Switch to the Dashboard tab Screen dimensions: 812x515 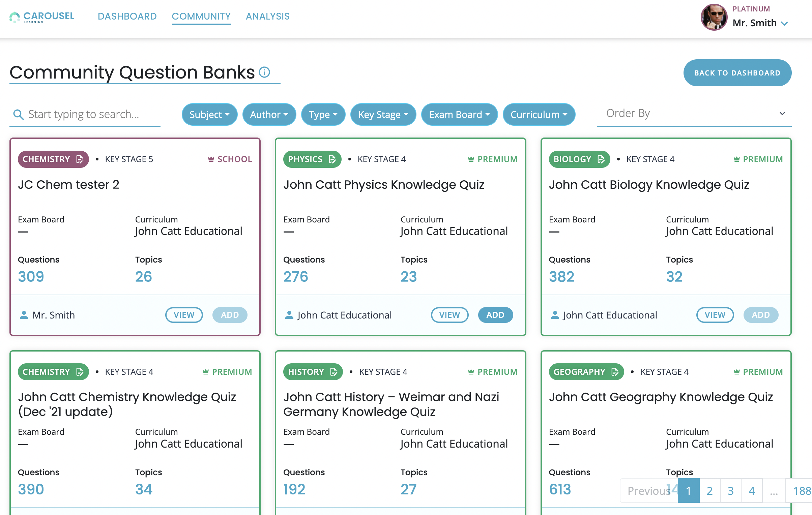pyautogui.click(x=127, y=16)
